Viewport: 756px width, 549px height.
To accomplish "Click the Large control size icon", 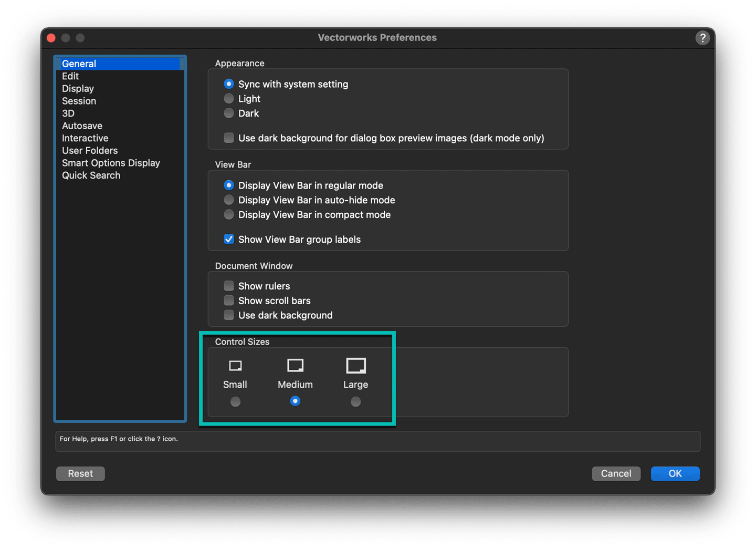I will 355,365.
